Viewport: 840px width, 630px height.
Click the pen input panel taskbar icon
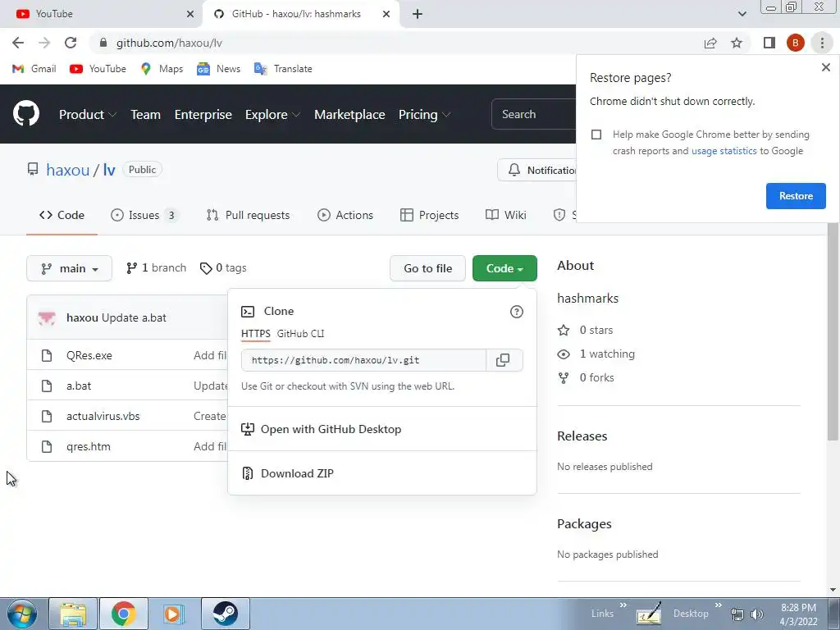649,614
